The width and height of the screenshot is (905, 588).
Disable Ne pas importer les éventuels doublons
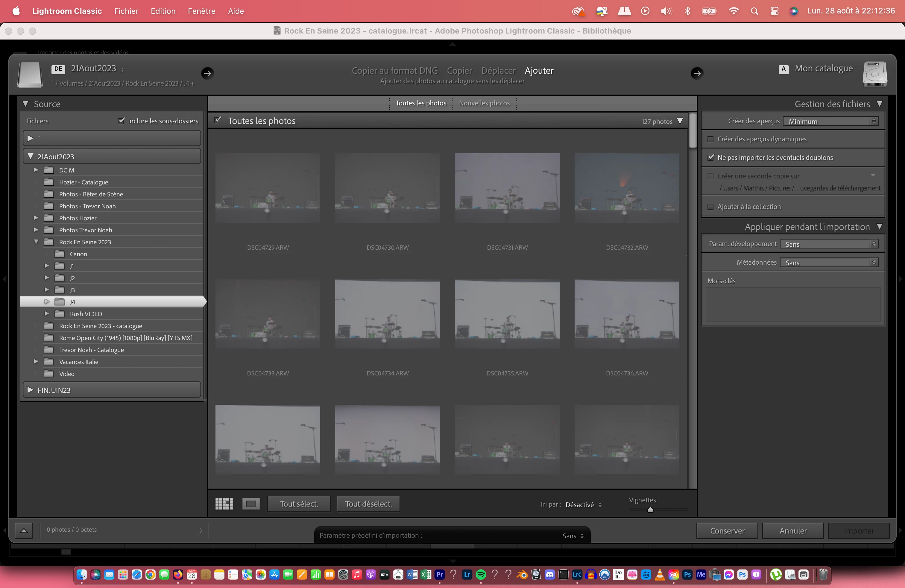711,157
